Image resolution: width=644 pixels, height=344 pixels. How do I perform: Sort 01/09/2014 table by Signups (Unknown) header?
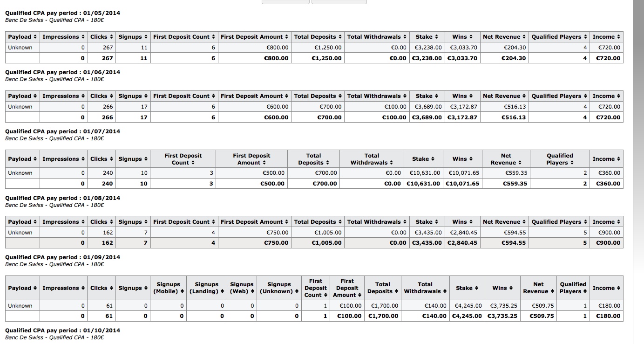coord(279,288)
